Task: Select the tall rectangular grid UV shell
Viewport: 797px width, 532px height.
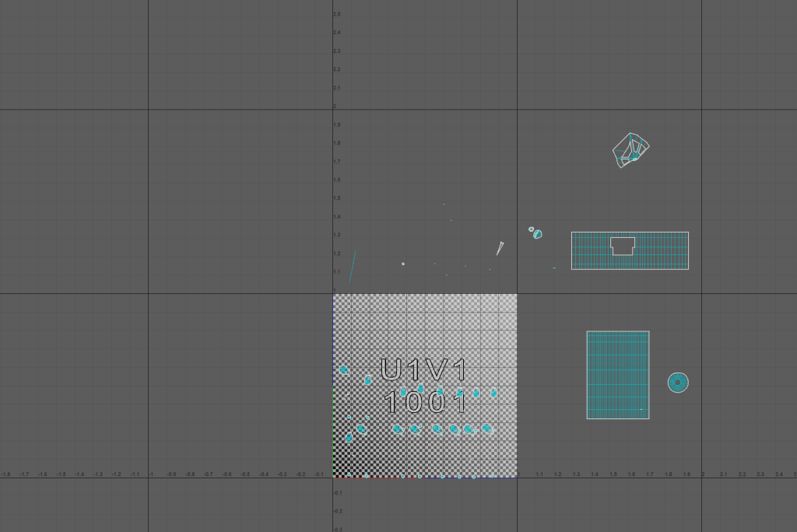Action: 617,375
